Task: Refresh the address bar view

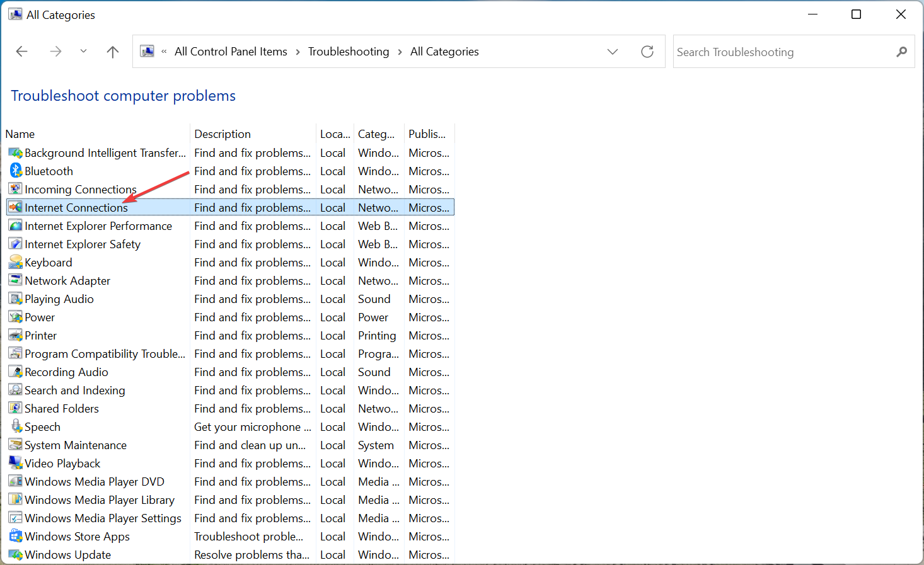Action: pos(647,52)
